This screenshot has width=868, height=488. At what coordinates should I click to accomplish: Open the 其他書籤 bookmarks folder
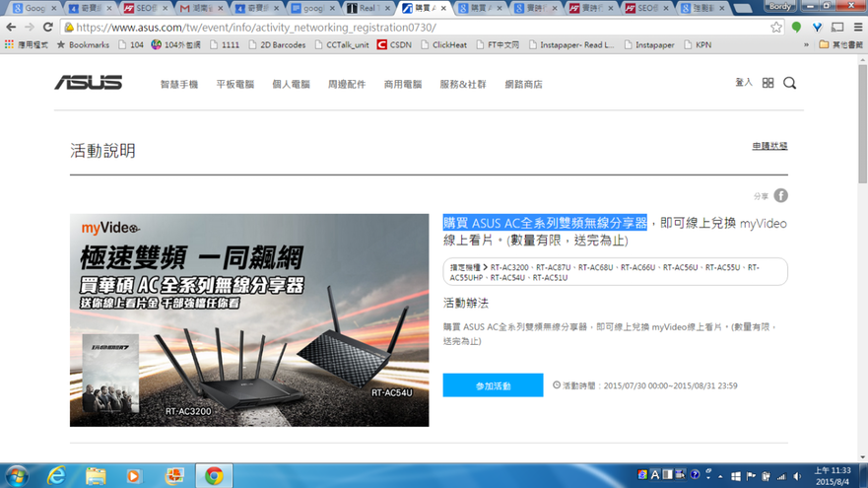840,45
